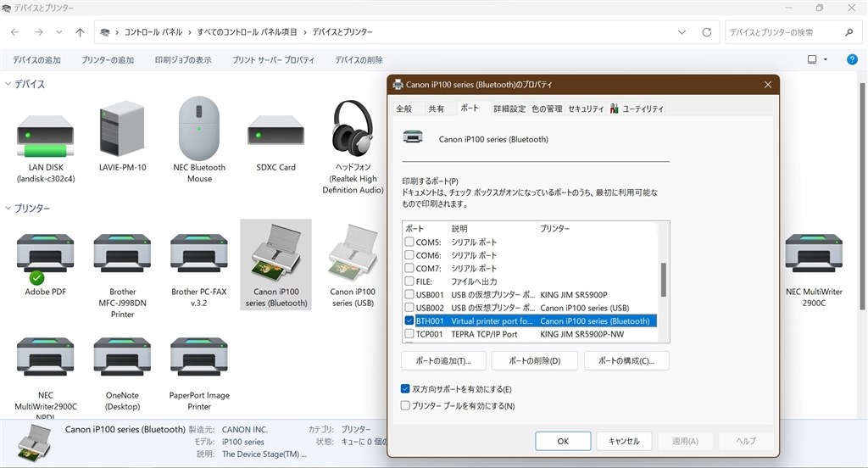Collapse the プリンター group
Image resolution: width=868 pixels, height=468 pixels.
tap(8, 208)
